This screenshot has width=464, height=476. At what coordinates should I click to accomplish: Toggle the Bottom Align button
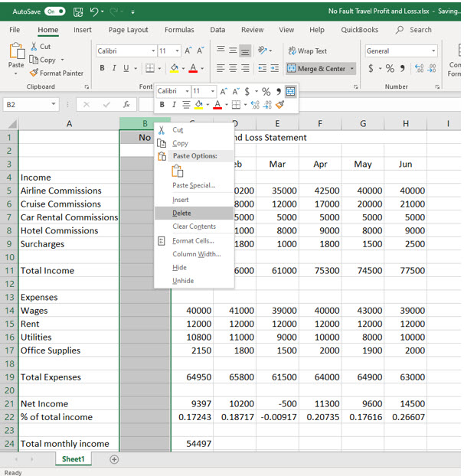coord(245,51)
